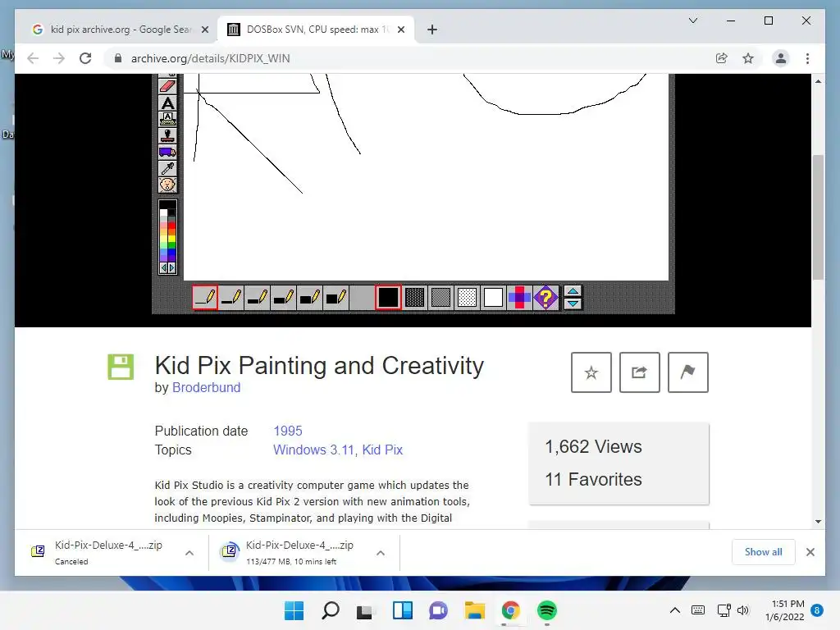Select the thinnest pencil line width
This screenshot has width=840, height=630.
coord(205,297)
